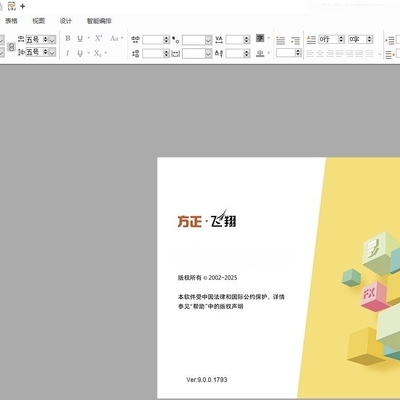Image resolution: width=400 pixels, height=400 pixels.
Task: Open the upper underline style arrow
Action: coord(89,38)
